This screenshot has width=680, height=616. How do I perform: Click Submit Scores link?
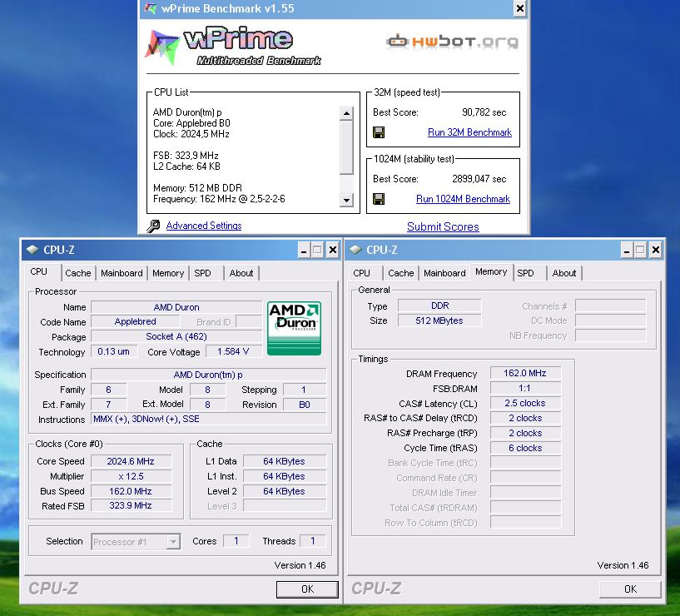click(x=443, y=226)
